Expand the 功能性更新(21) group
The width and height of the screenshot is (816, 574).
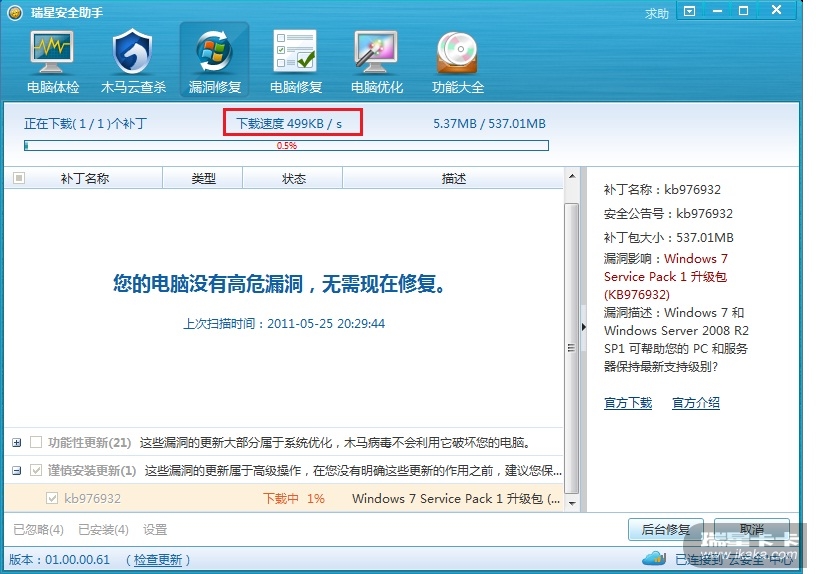pyautogui.click(x=17, y=443)
